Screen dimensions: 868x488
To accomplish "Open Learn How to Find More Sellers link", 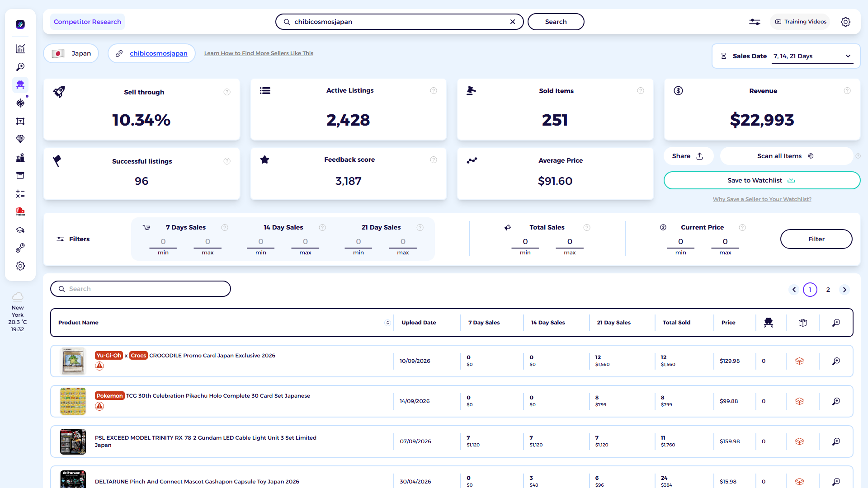I will click(259, 53).
